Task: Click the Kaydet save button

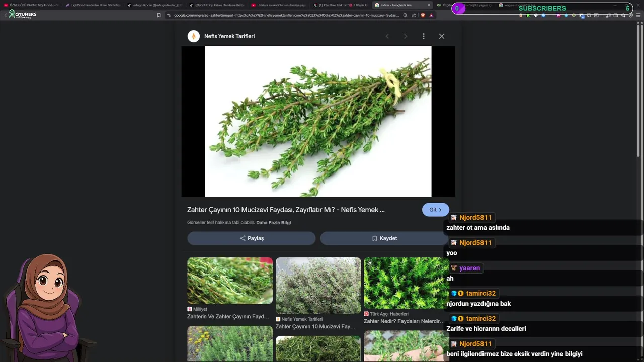Action: pos(384,238)
